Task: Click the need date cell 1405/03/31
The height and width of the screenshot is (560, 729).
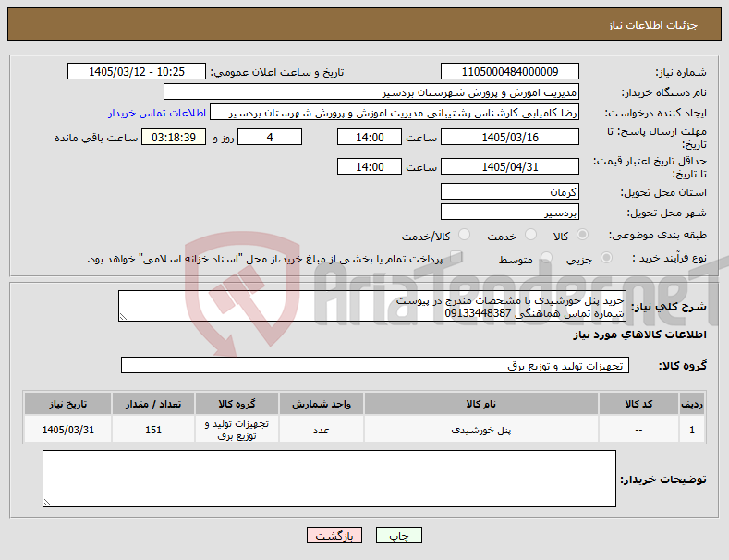Action: point(67,430)
